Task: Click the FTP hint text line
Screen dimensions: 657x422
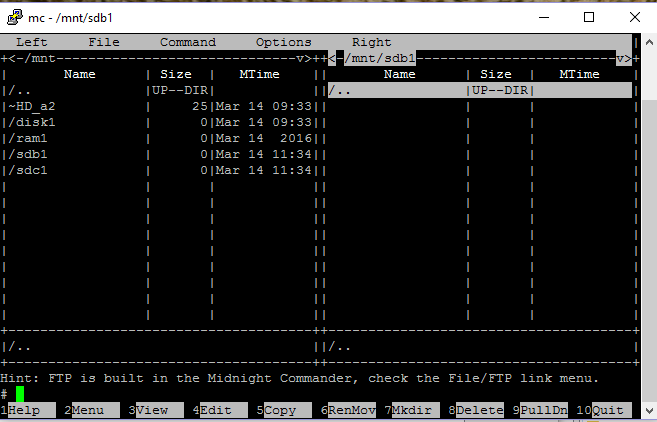Action: (300, 378)
